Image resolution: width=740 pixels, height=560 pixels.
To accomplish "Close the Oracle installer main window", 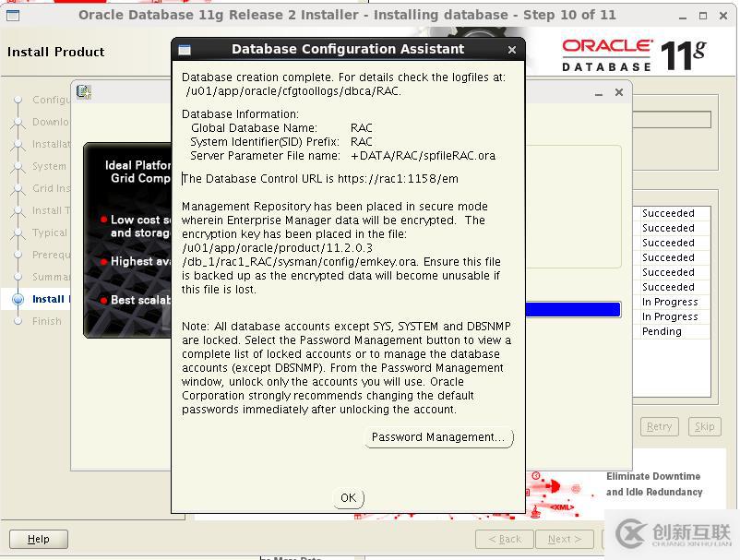I will click(723, 16).
